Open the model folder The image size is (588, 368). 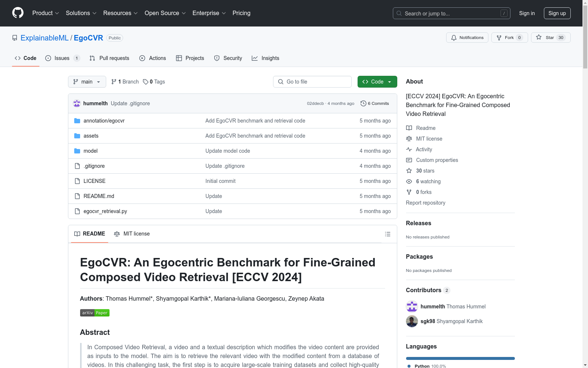click(90, 151)
